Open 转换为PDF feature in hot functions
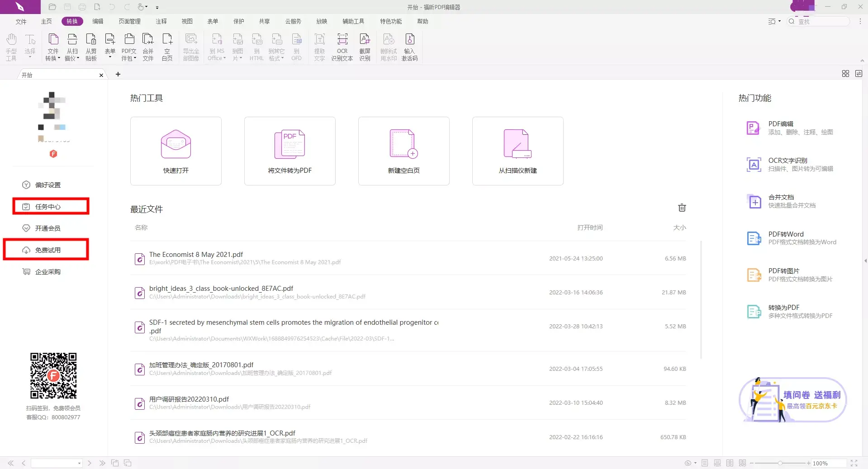This screenshot has width=868, height=469. tap(790, 311)
